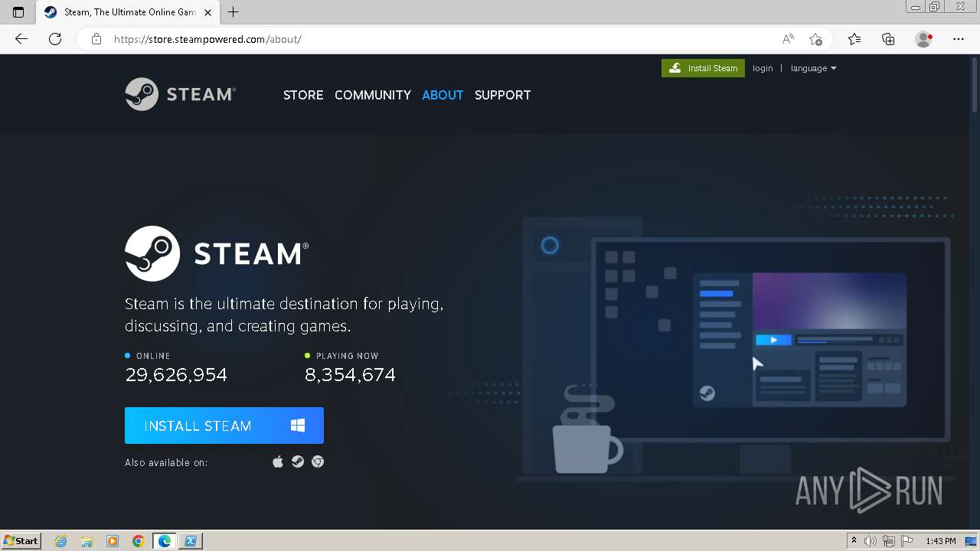Image resolution: width=980 pixels, height=551 pixels.
Task: Expand the language dropdown
Action: [813, 68]
